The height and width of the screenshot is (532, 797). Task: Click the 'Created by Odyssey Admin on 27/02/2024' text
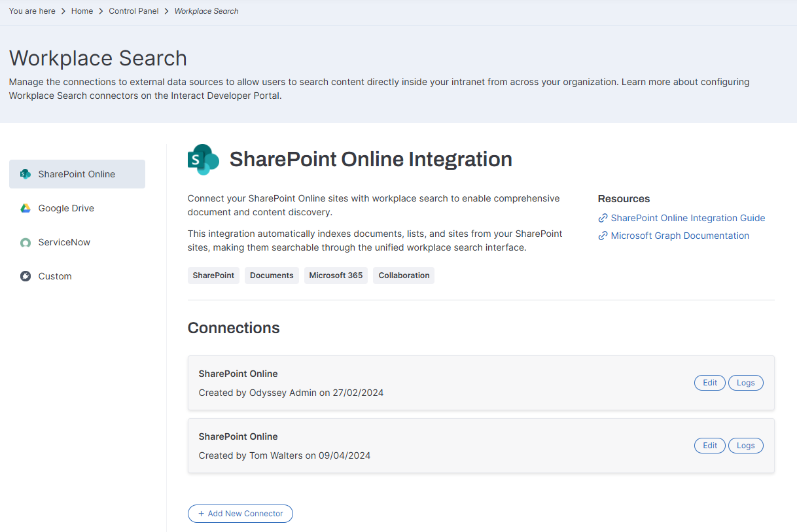(291, 393)
